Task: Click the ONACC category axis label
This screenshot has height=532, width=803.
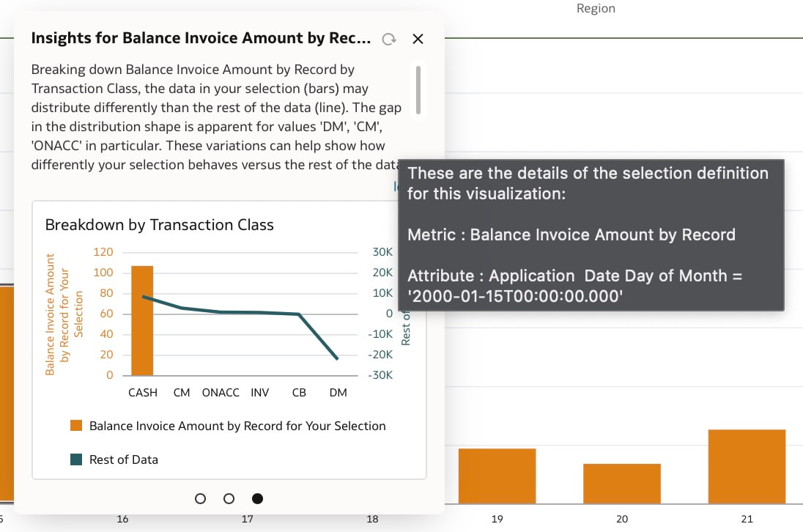Action: [221, 393]
